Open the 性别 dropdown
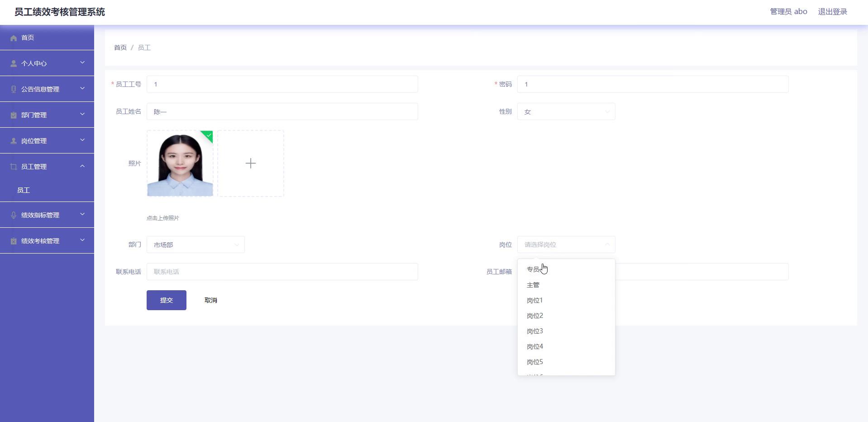 (566, 112)
